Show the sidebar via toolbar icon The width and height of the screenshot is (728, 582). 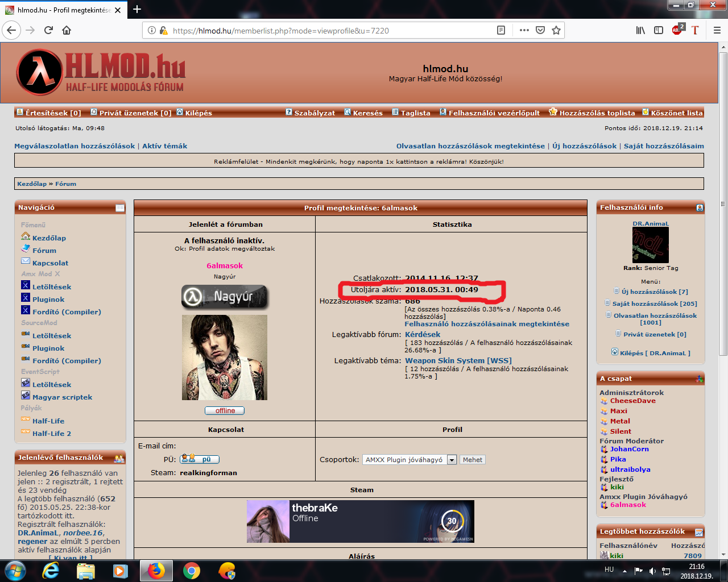(x=659, y=30)
